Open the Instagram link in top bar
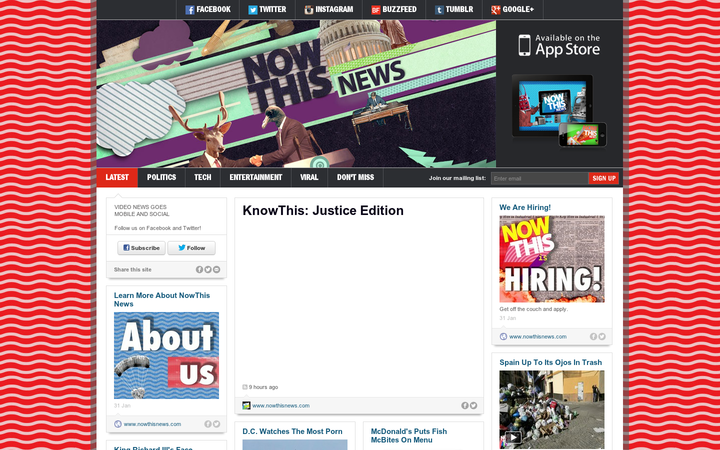The image size is (720, 450). 329,9
